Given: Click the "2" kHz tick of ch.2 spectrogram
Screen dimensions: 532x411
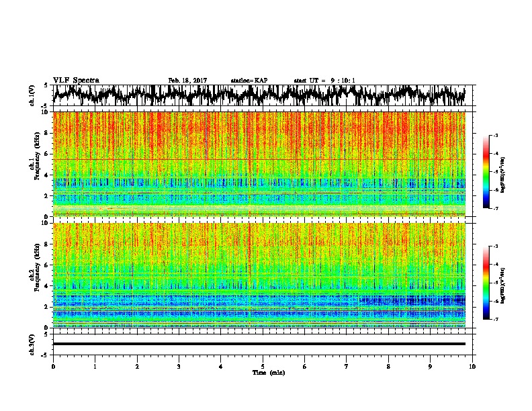Looking at the screenshot, I should pyautogui.click(x=48, y=307).
